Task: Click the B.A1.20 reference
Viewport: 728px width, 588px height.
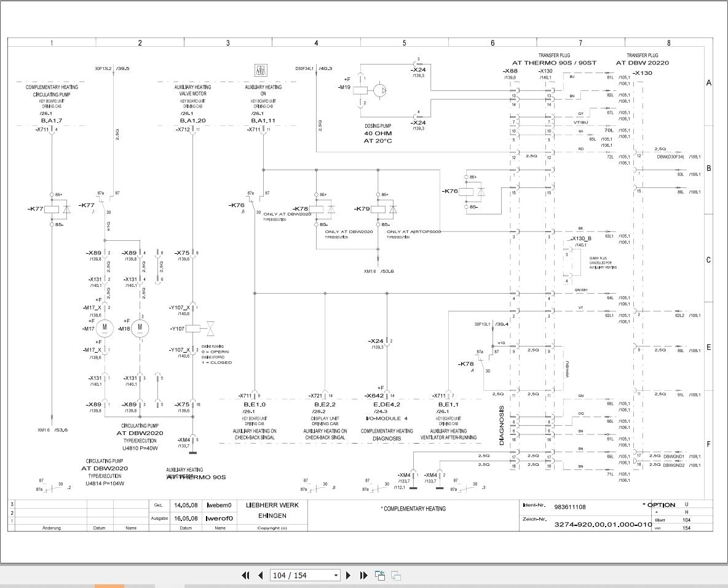Action: click(x=192, y=120)
